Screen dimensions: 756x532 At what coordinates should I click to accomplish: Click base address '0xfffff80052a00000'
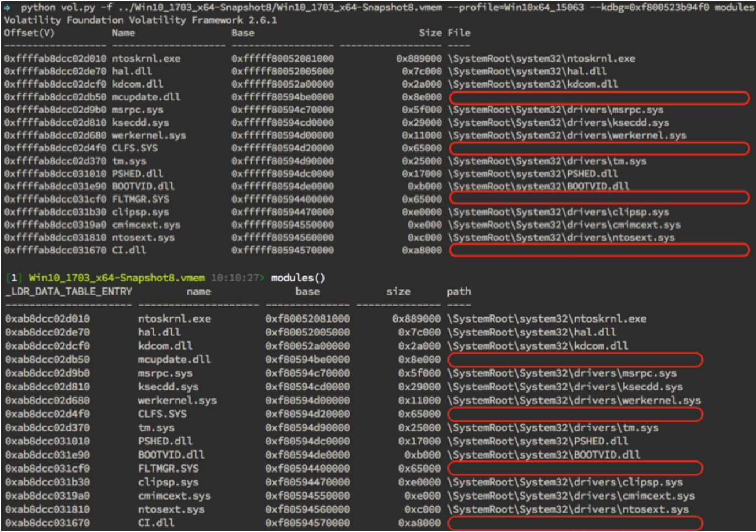point(283,84)
